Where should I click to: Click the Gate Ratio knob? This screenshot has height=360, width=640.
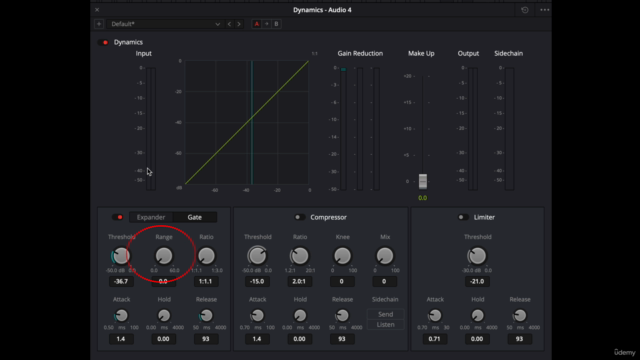point(206,256)
